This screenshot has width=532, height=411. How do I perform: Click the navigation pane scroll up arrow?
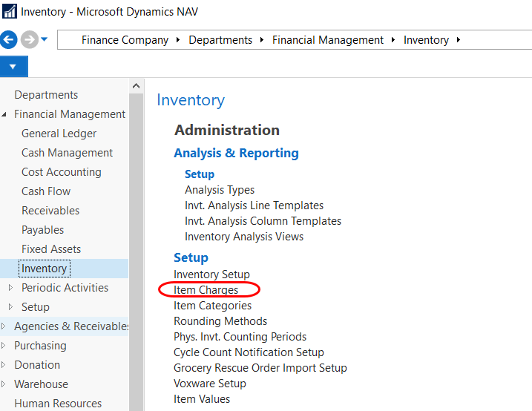[136, 87]
